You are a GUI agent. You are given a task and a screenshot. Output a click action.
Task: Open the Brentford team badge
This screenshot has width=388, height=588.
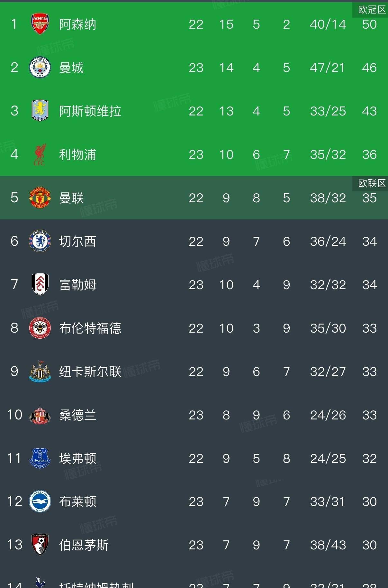[39, 328]
